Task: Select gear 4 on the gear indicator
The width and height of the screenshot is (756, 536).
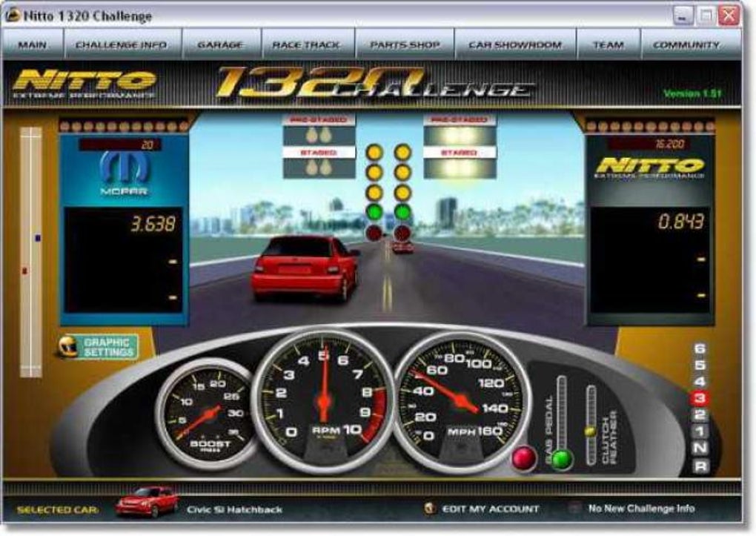Action: coord(700,382)
